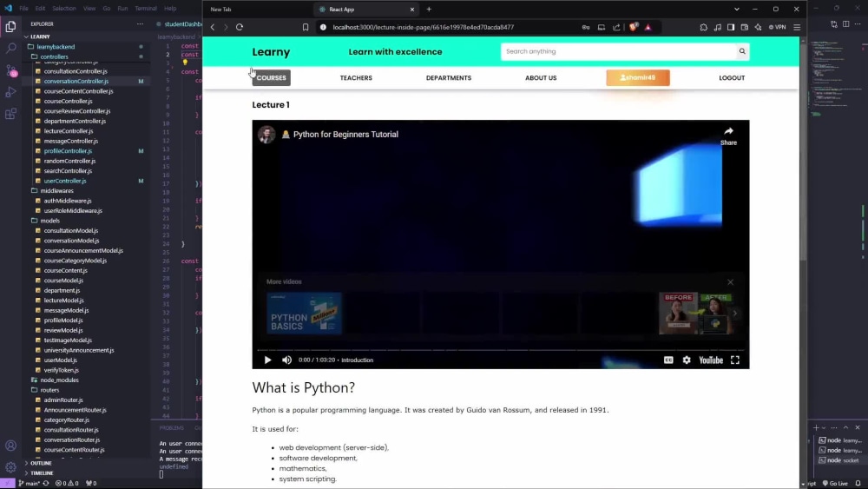Open Before After suggested video thumbnail
The height and width of the screenshot is (489, 868).
coord(695,314)
